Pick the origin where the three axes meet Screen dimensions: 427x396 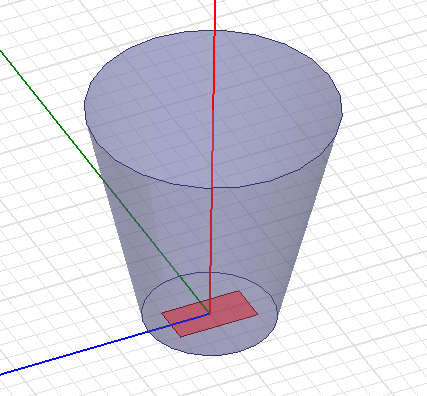tap(209, 313)
